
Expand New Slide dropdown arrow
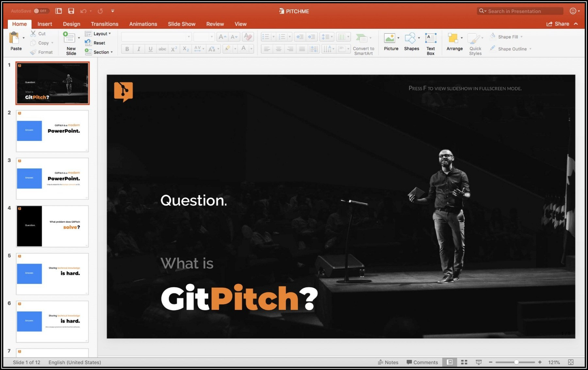tap(79, 38)
